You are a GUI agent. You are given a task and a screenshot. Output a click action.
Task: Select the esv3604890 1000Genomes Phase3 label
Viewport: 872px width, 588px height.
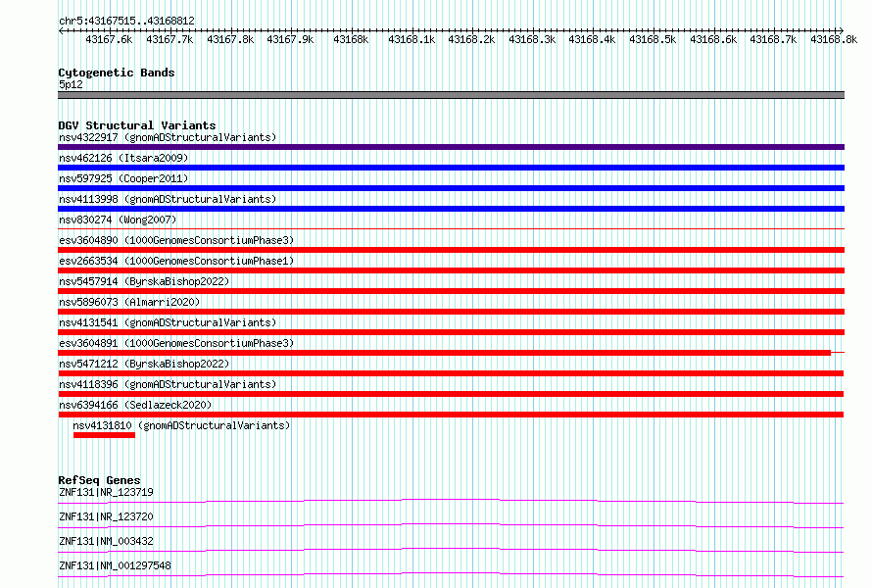click(176, 240)
